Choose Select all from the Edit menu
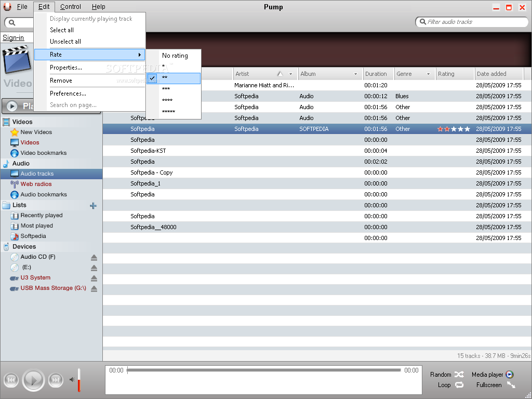Screen dimensions: 532x399 coord(89,30)
